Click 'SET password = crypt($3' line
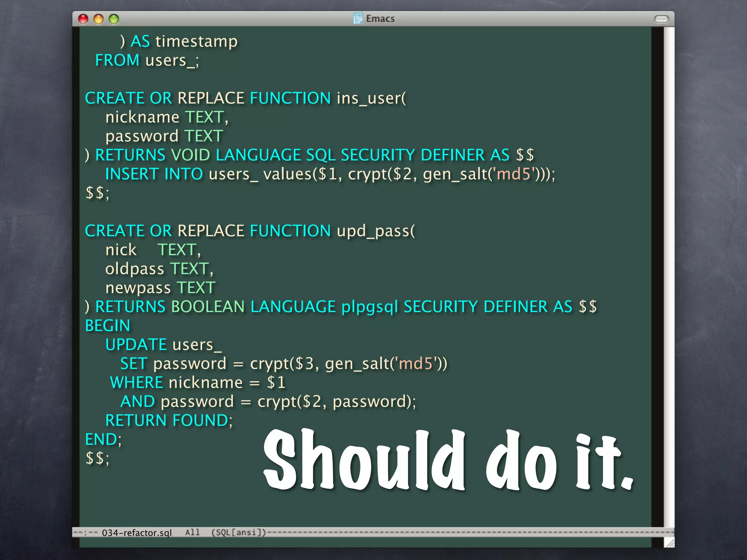 pyautogui.click(x=284, y=363)
